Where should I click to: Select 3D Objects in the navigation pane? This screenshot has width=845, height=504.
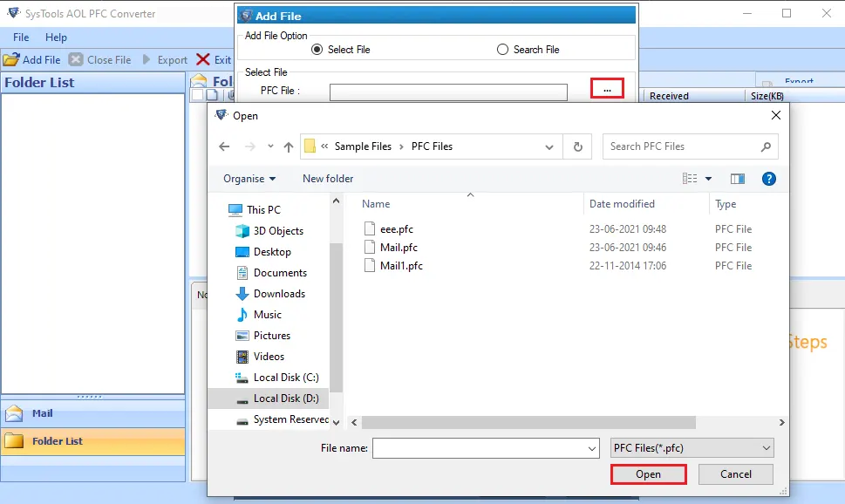(x=269, y=231)
